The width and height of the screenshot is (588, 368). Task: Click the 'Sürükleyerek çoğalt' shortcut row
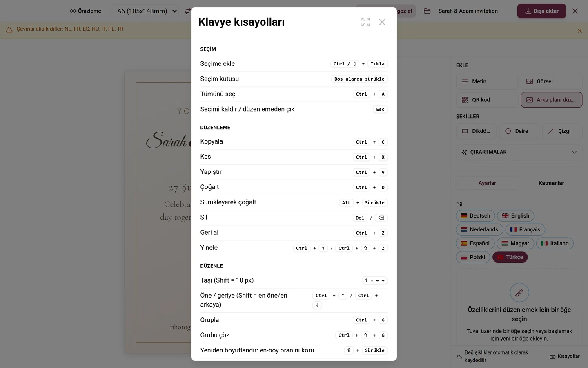(294, 202)
